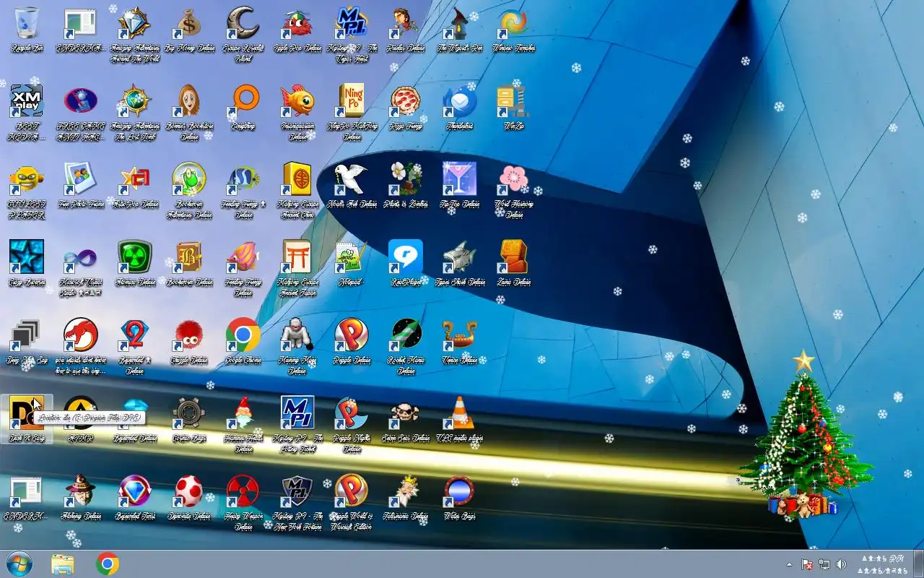Launch Big Money Deluxe money-bag shortcut
This screenshot has width=924, height=578.
pos(189,24)
